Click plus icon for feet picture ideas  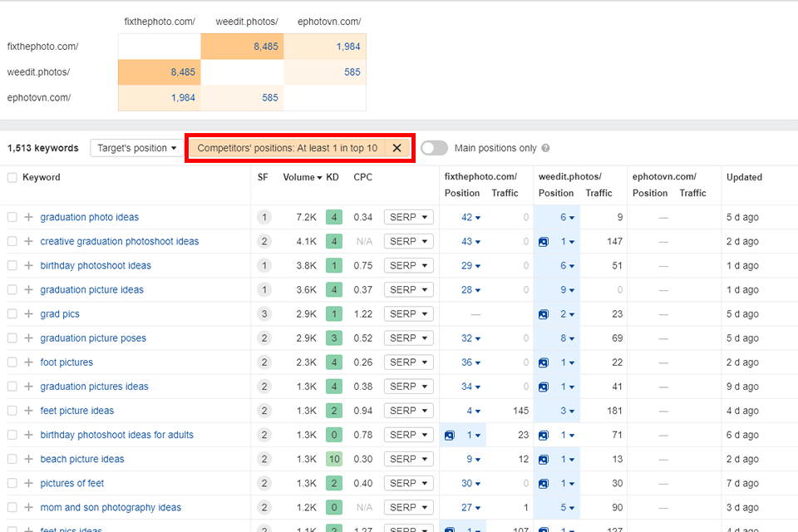coord(28,411)
